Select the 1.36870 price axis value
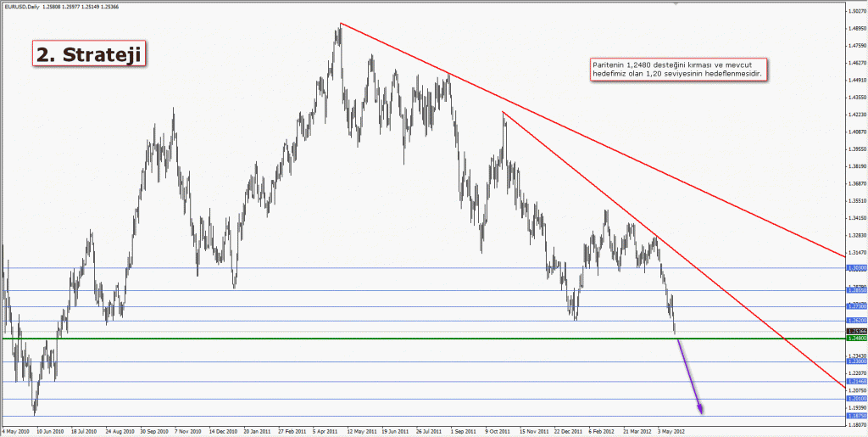Image resolution: width=868 pixels, height=437 pixels. [x=857, y=184]
